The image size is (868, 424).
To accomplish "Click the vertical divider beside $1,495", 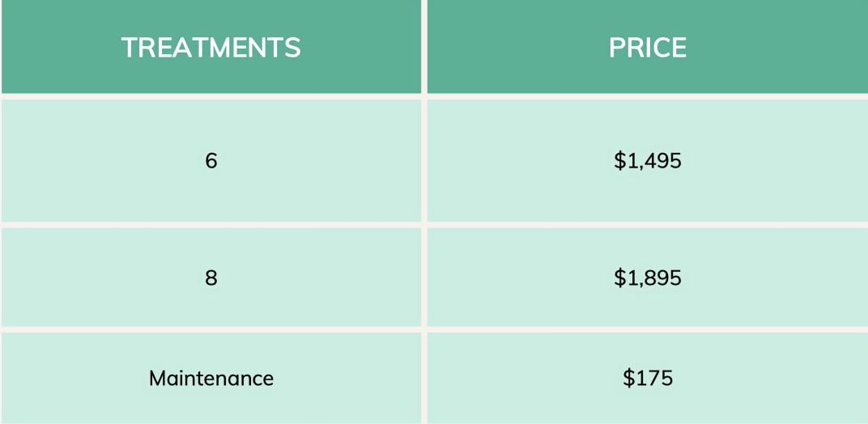I will [424, 161].
